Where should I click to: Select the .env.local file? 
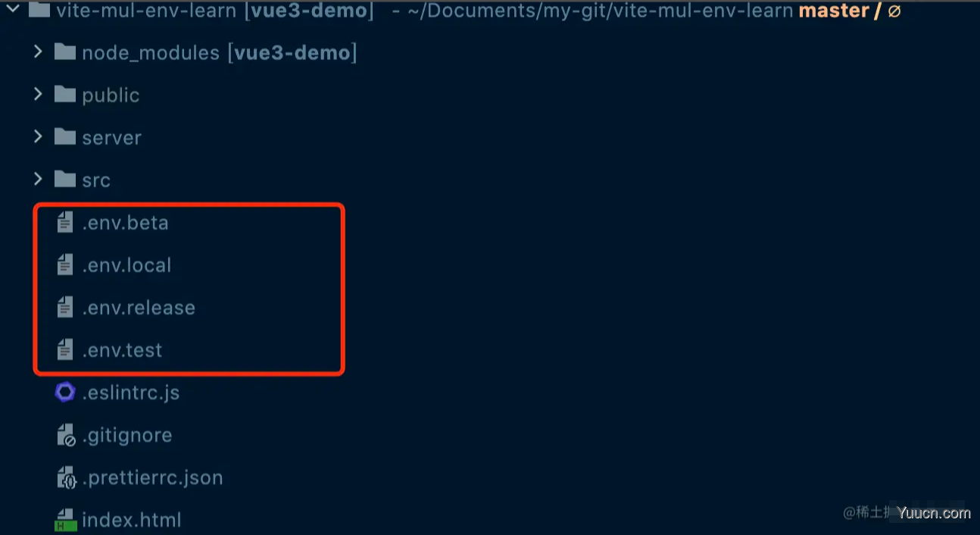[x=126, y=265]
